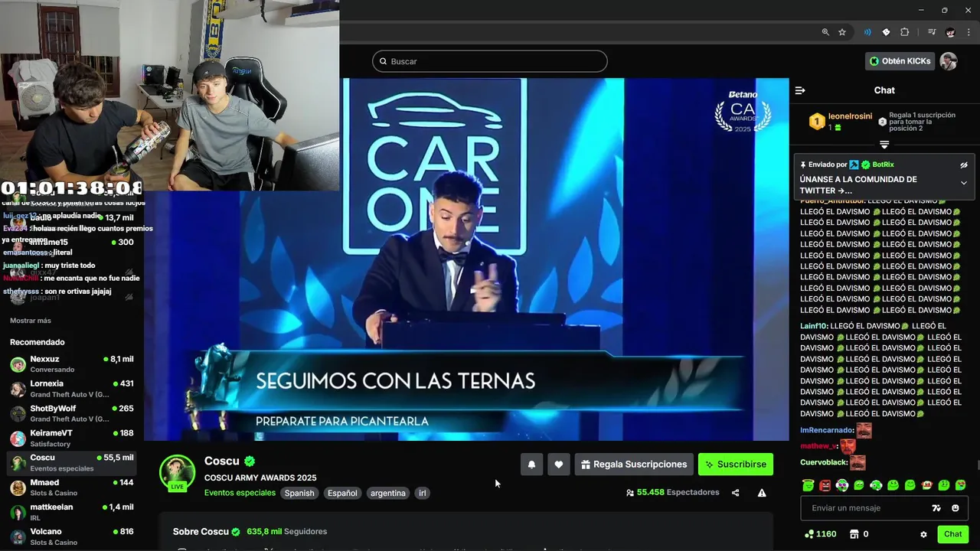Viewport: 980px width, 551px height.
Task: Click the chat scrollbar thumb
Action: tap(977, 466)
